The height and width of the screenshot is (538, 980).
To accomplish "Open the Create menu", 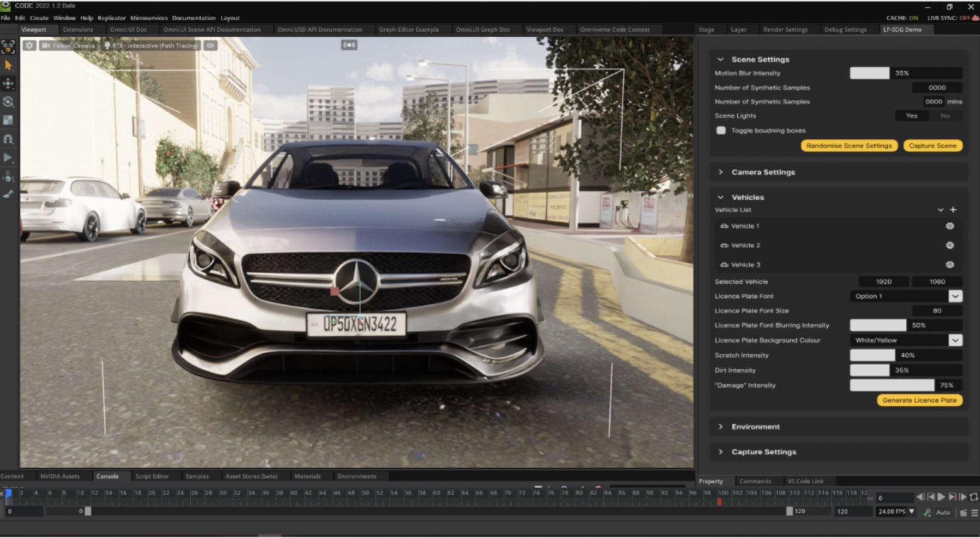I will [x=39, y=18].
